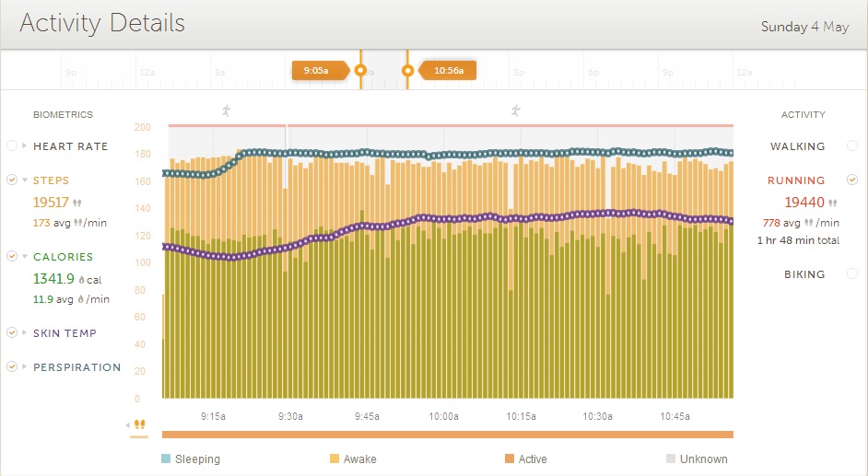Click the first running figure icon above chart
Screen dimensions: 868x476
(227, 110)
